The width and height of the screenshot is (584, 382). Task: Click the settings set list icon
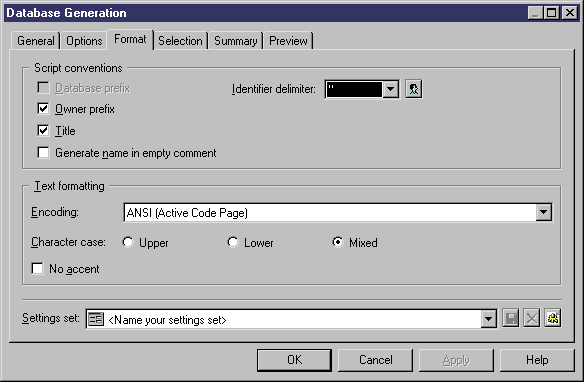[x=96, y=319]
